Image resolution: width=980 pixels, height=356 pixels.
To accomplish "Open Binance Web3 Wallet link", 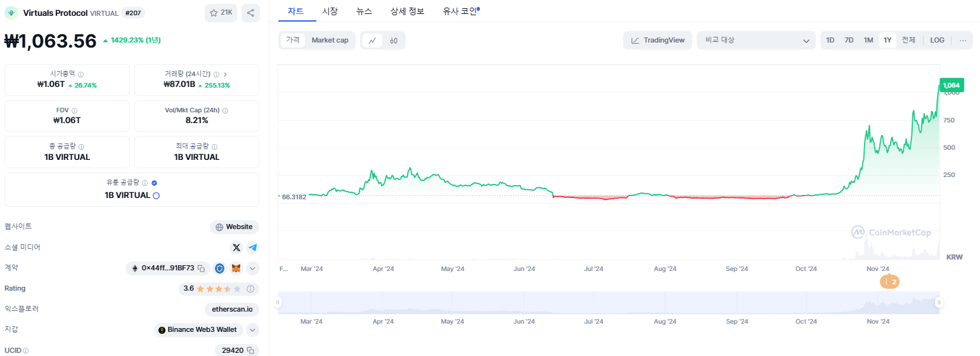I will (x=198, y=330).
